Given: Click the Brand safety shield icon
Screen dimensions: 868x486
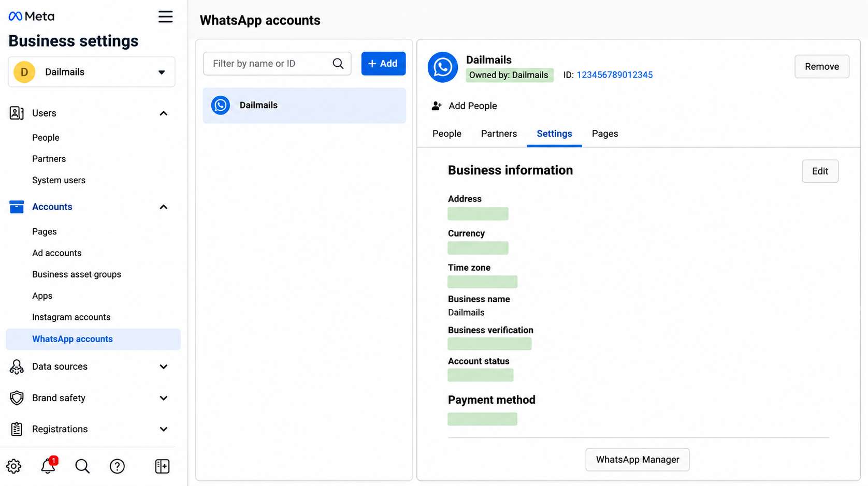Looking at the screenshot, I should [17, 397].
